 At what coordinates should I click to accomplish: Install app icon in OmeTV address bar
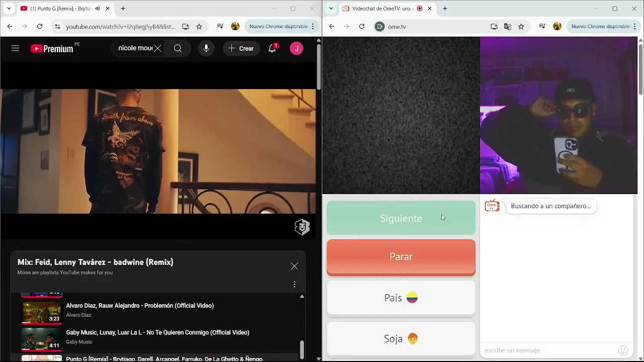pyautogui.click(x=494, y=27)
